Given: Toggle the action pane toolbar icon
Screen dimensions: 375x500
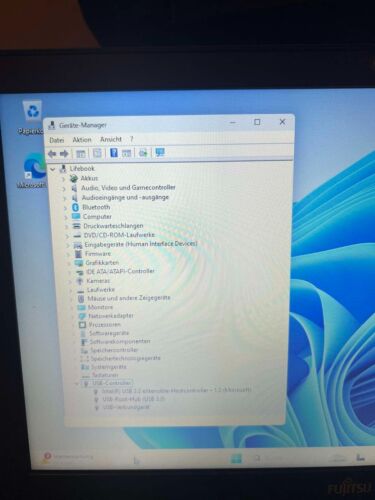Looking at the screenshot, I should 126,153.
